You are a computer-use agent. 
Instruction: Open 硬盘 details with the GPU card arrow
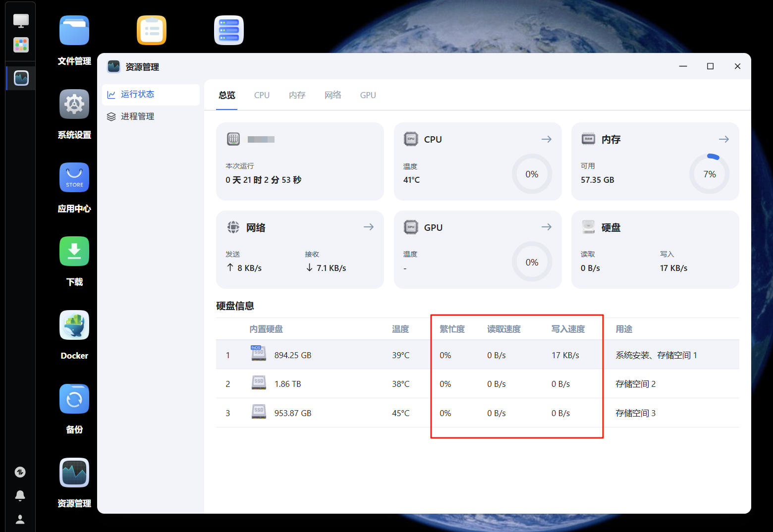click(547, 227)
